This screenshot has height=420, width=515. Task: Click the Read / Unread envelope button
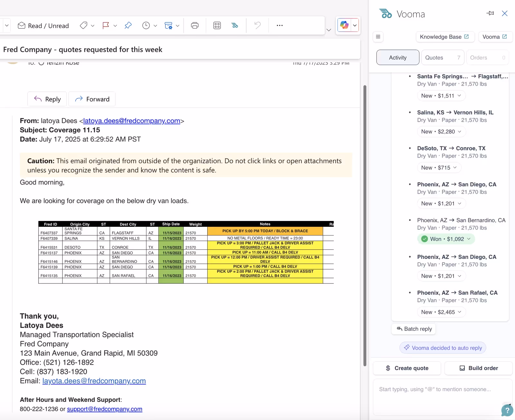(x=43, y=25)
